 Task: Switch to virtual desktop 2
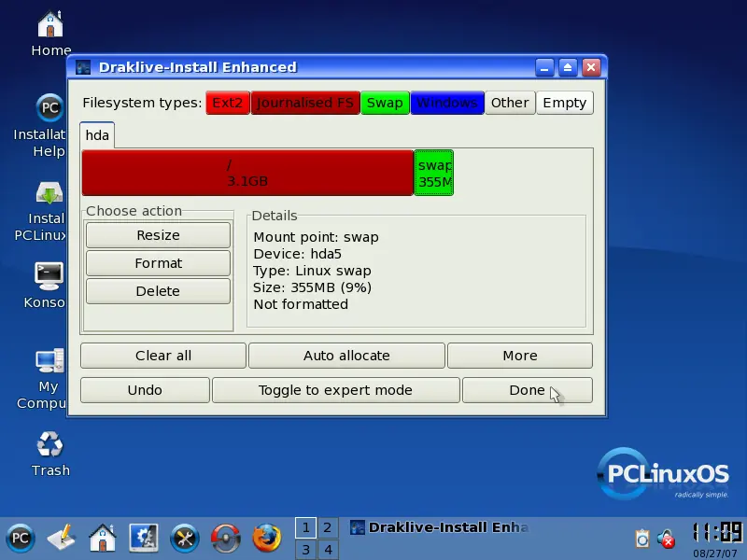pos(327,528)
